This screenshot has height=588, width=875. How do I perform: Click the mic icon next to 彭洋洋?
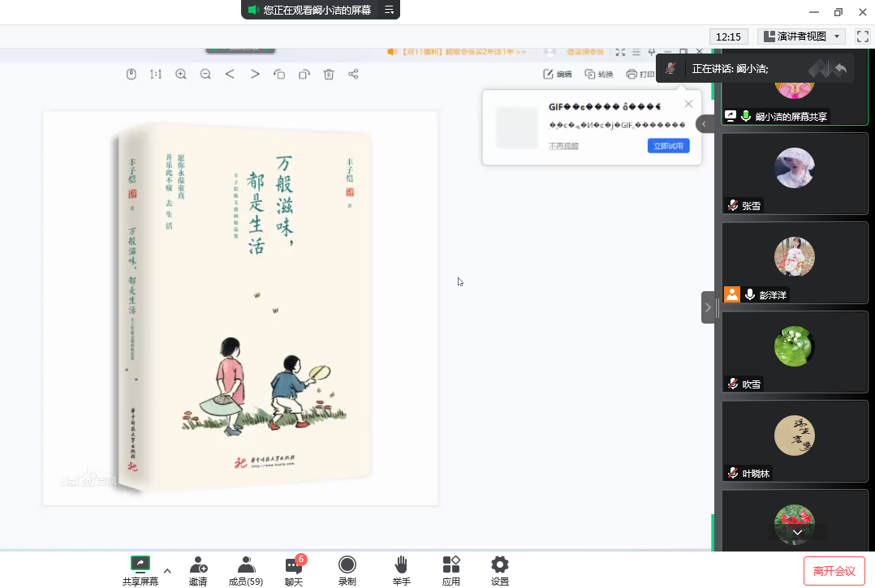pyautogui.click(x=750, y=294)
